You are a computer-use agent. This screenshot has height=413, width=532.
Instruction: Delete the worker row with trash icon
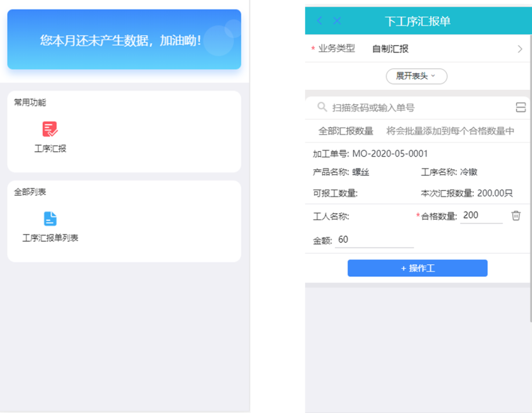pyautogui.click(x=515, y=216)
